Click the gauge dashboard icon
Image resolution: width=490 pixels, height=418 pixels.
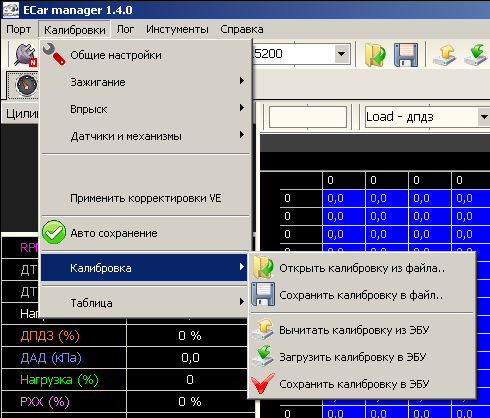(x=26, y=85)
